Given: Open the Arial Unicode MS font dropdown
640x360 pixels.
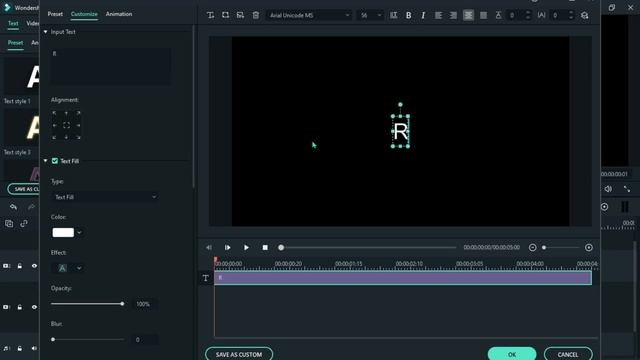Looking at the screenshot, I should [x=309, y=16].
